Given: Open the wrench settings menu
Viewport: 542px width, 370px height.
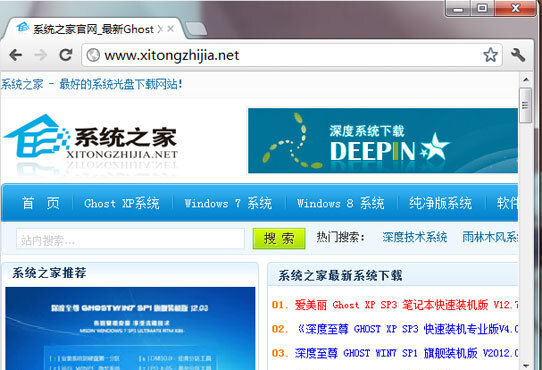Looking at the screenshot, I should coord(518,55).
